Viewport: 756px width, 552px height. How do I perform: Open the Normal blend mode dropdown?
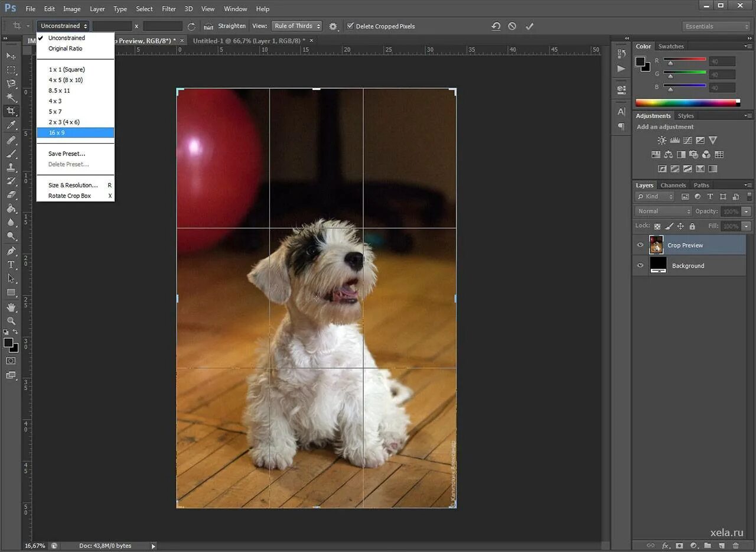(x=663, y=211)
